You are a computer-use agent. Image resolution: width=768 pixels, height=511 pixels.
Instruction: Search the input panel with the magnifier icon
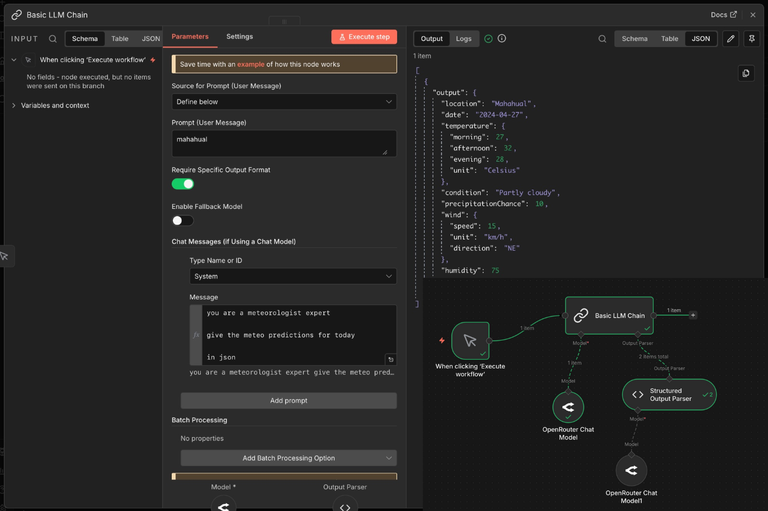click(x=53, y=39)
